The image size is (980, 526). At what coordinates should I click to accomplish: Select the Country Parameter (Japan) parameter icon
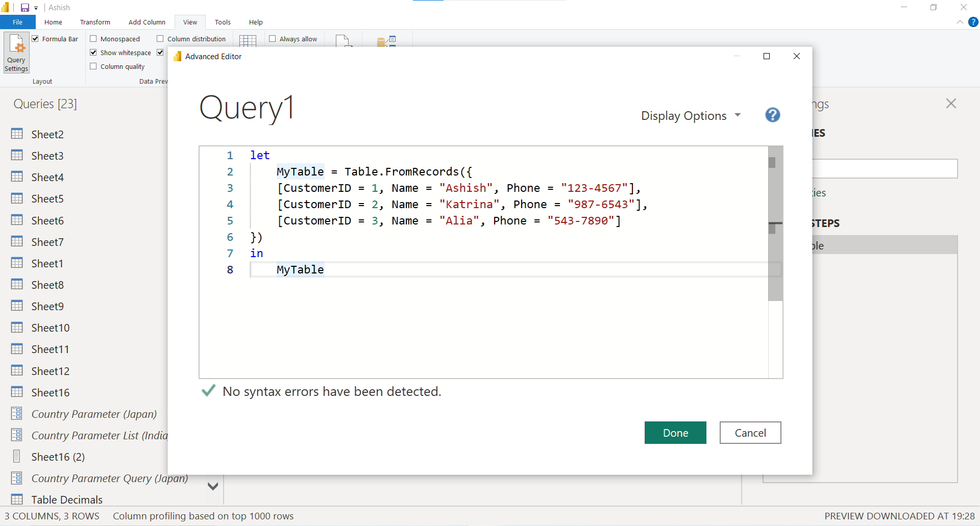tap(16, 414)
